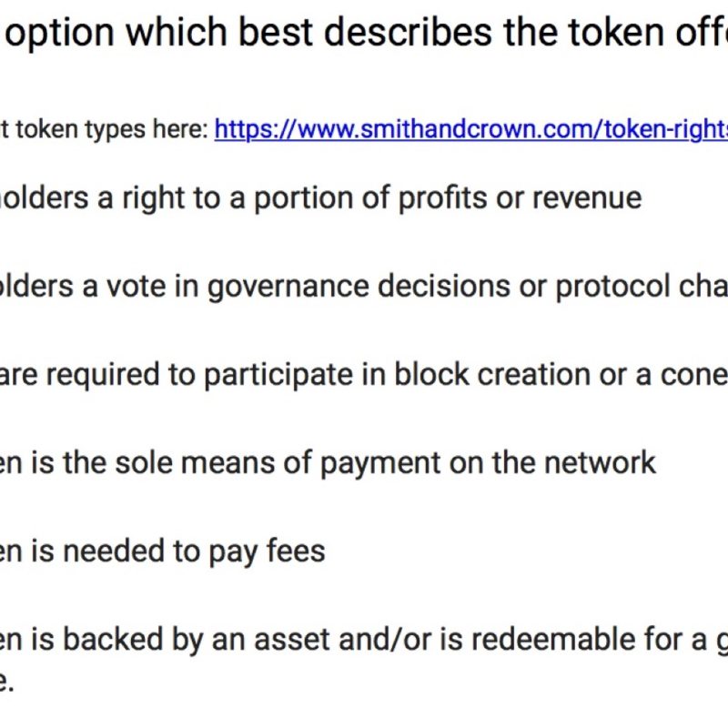Select the backed by an asset option
Viewport: 728px width, 728px height.
(364, 640)
